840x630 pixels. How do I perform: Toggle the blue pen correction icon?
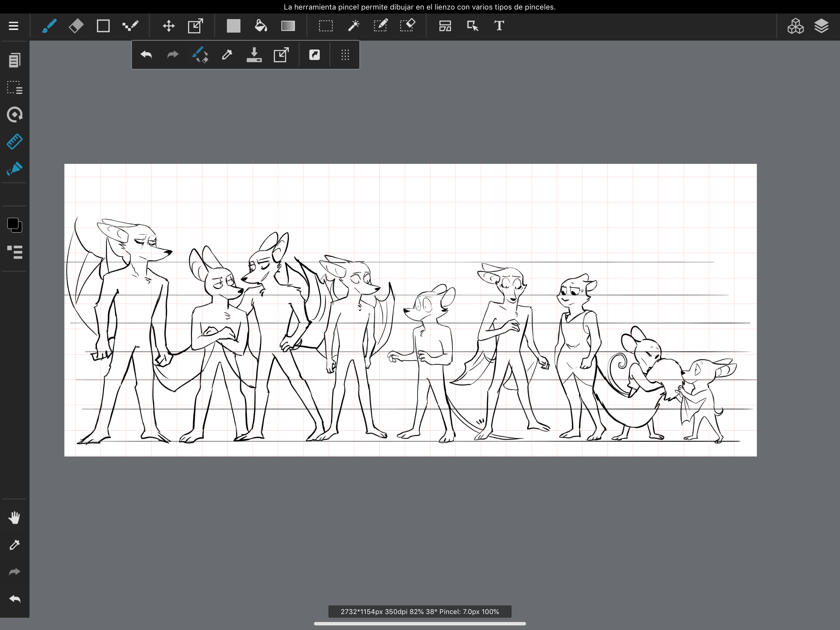pos(14,168)
